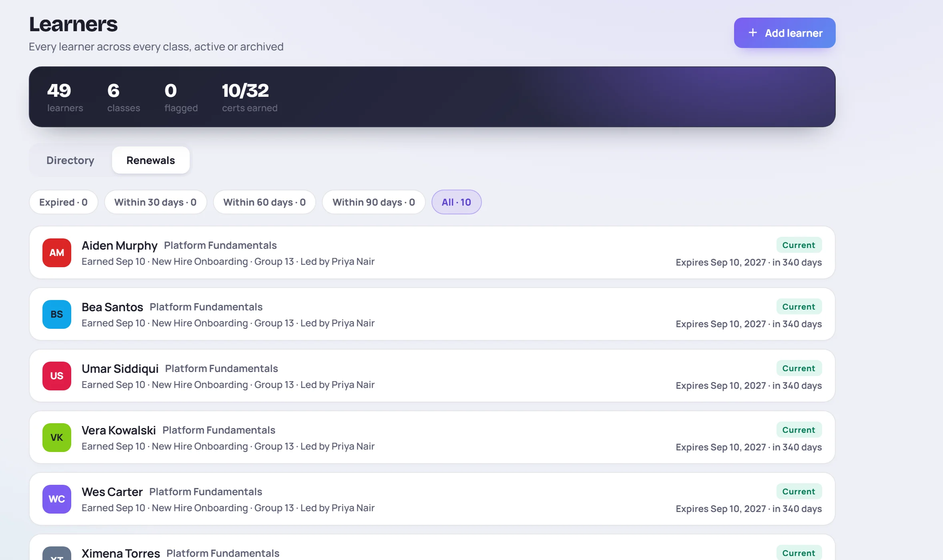Click the 49 learners stat
The image size is (943, 560).
coord(65,97)
